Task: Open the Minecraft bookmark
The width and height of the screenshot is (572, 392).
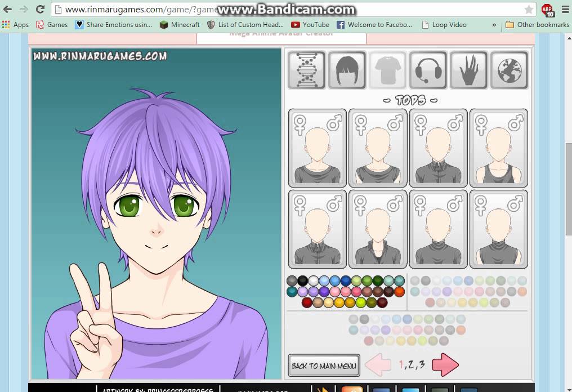Action: point(180,25)
